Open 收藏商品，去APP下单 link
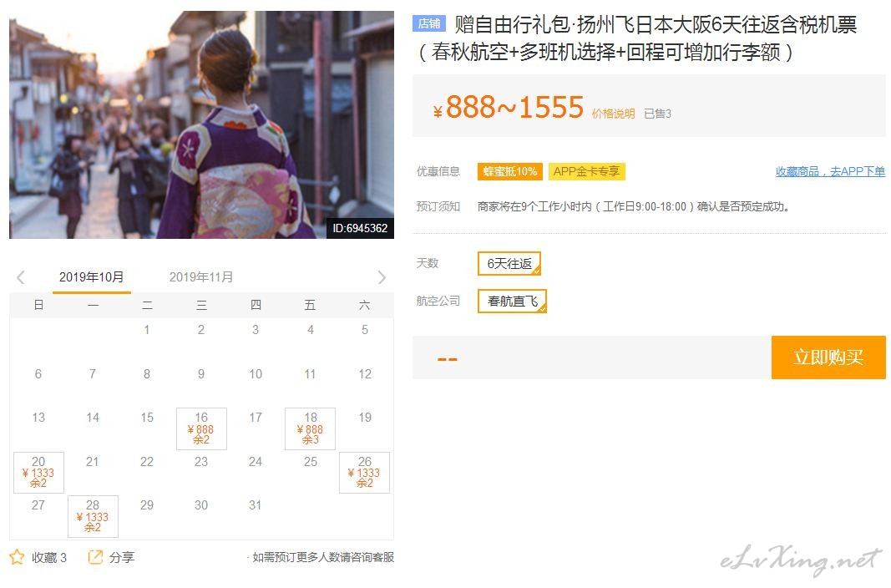The width and height of the screenshot is (891, 588). coord(830,171)
